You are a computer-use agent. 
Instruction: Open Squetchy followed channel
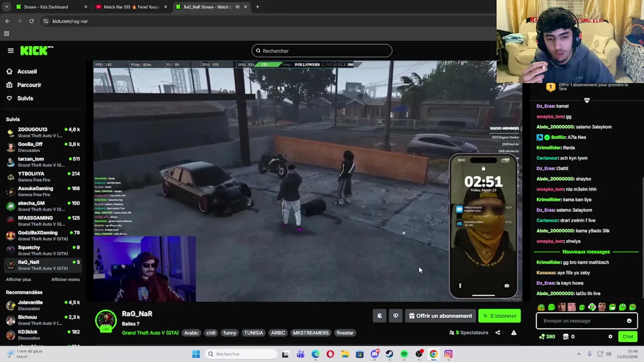43,250
